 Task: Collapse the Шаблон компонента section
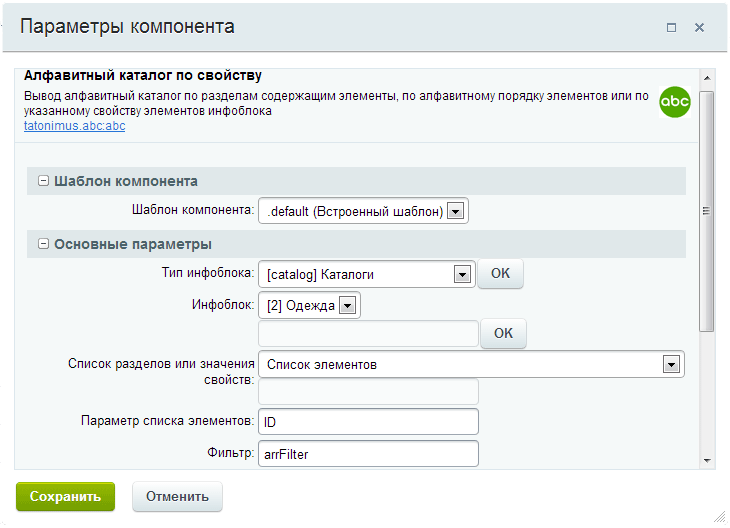tap(44, 181)
